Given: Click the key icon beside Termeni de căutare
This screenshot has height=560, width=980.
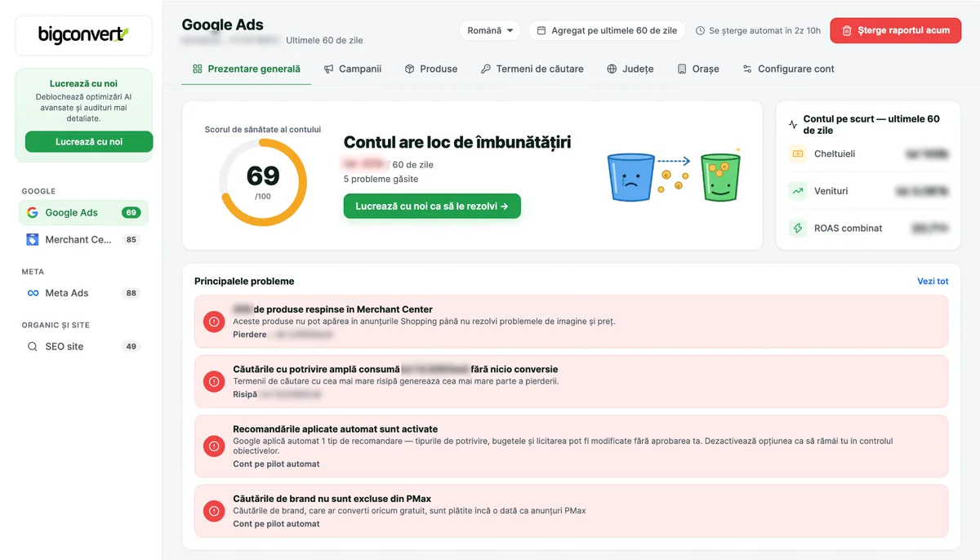Looking at the screenshot, I should (486, 69).
